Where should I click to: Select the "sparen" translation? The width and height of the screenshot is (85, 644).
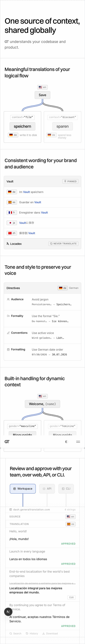click(62, 126)
